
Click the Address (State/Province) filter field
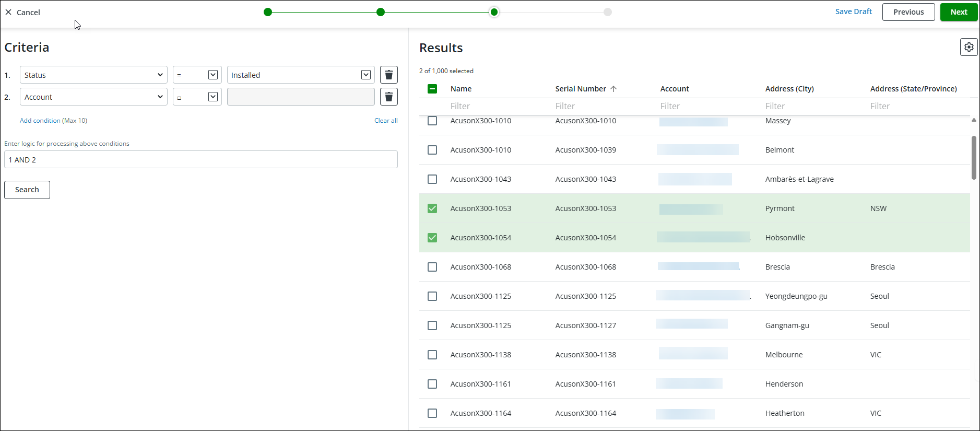(918, 106)
